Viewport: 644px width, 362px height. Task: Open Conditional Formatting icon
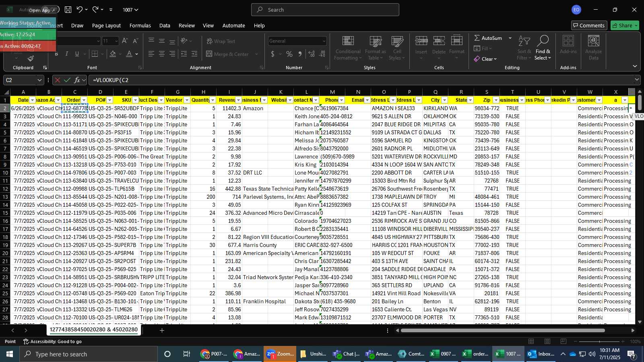click(x=348, y=48)
